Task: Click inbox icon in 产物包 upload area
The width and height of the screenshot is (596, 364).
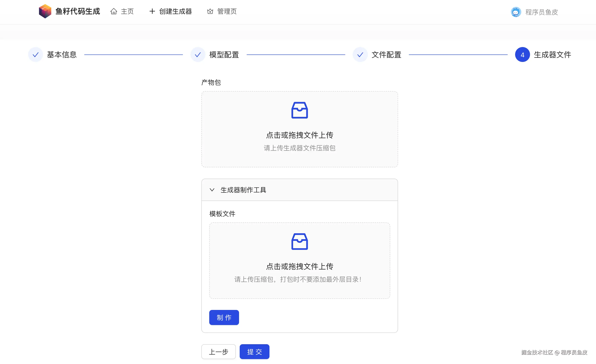Action: click(299, 110)
